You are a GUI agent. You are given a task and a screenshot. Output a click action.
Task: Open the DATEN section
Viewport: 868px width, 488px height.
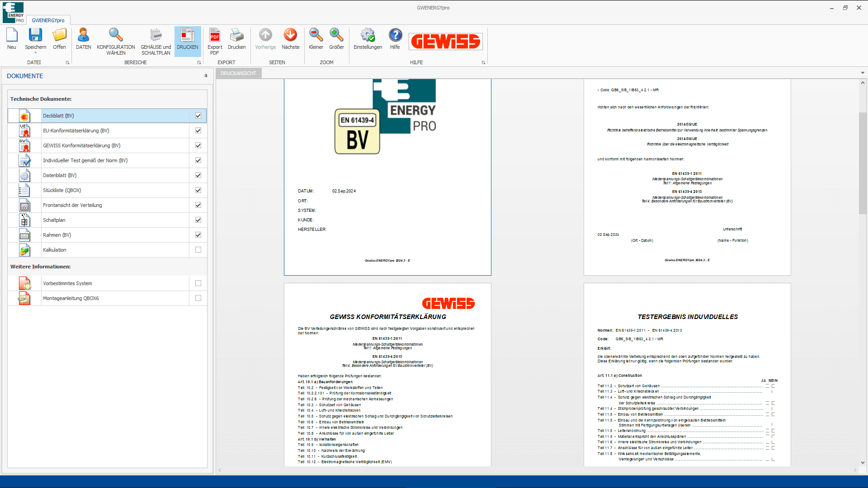coord(83,39)
